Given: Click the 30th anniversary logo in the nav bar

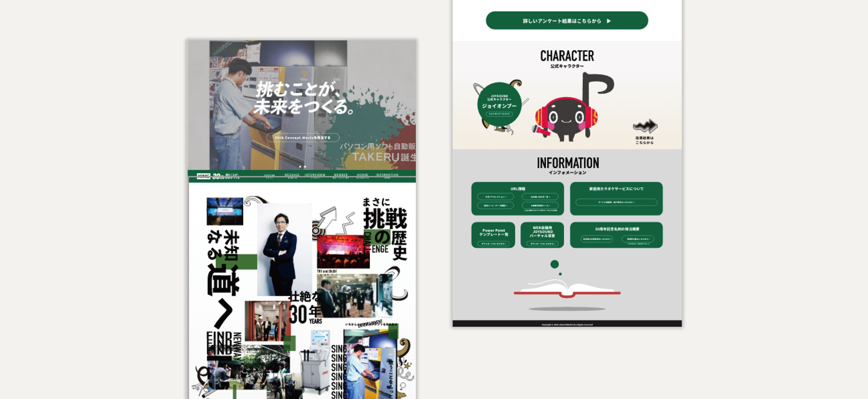Looking at the screenshot, I should point(218,176).
